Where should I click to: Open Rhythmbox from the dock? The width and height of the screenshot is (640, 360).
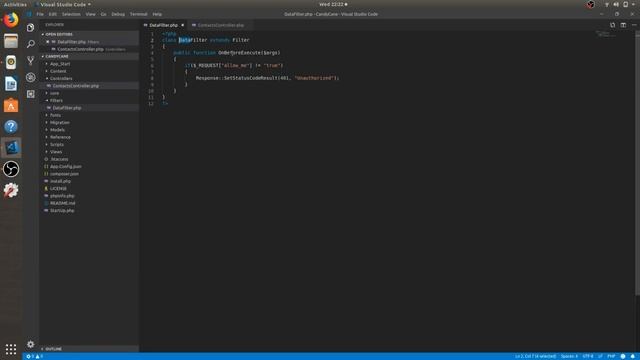[x=11, y=62]
